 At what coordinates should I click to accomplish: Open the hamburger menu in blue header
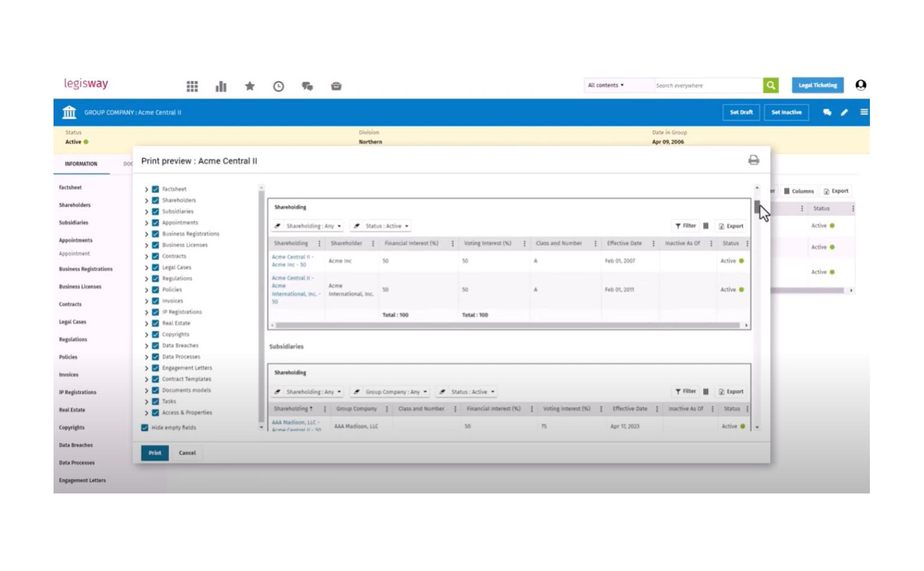864,112
